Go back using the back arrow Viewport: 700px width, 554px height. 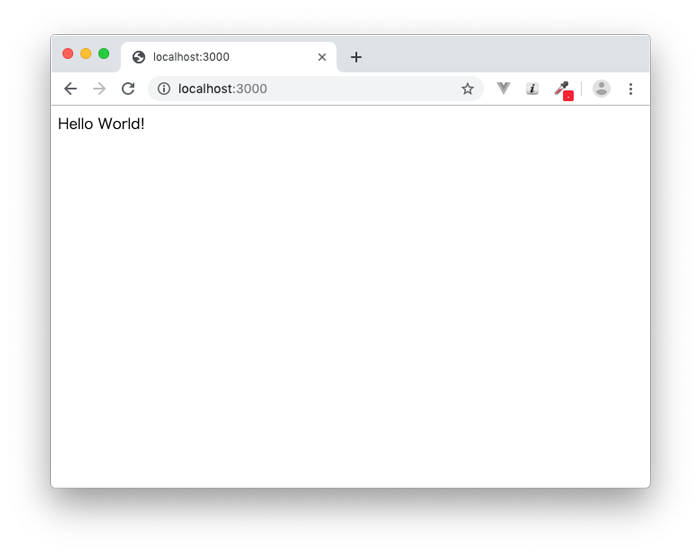(71, 89)
